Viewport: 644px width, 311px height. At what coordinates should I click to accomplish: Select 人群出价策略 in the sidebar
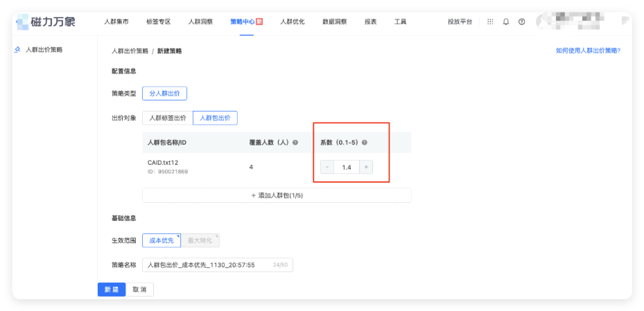(44, 50)
